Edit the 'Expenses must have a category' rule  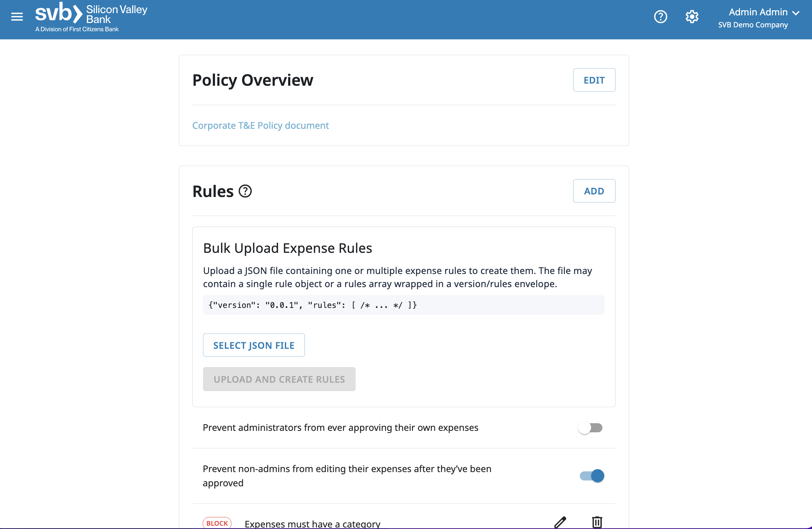point(560,522)
